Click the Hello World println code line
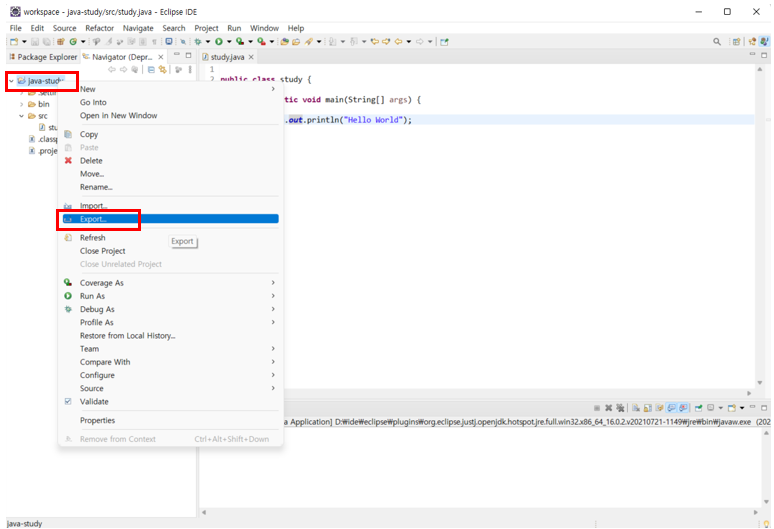 [348, 120]
